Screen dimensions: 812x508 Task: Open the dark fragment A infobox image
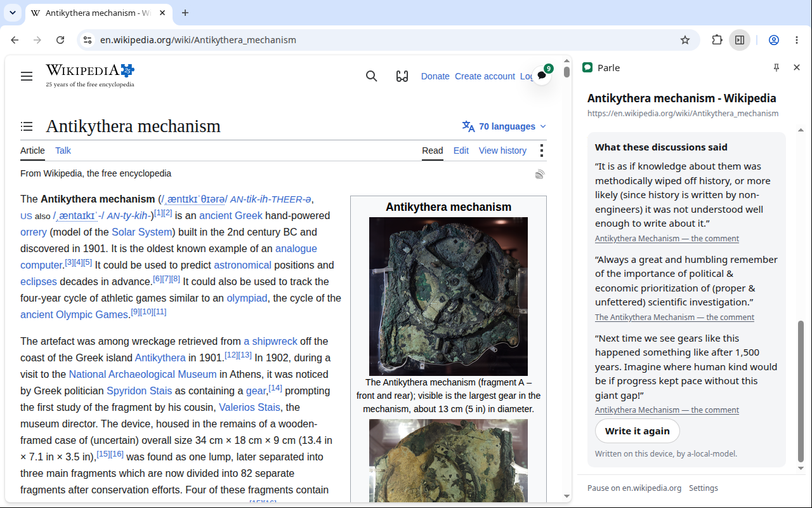coord(449,297)
